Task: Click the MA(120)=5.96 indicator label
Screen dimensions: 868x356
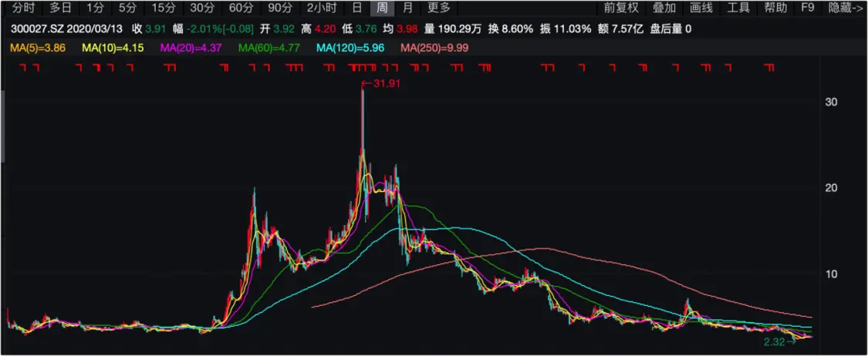Action: click(350, 48)
